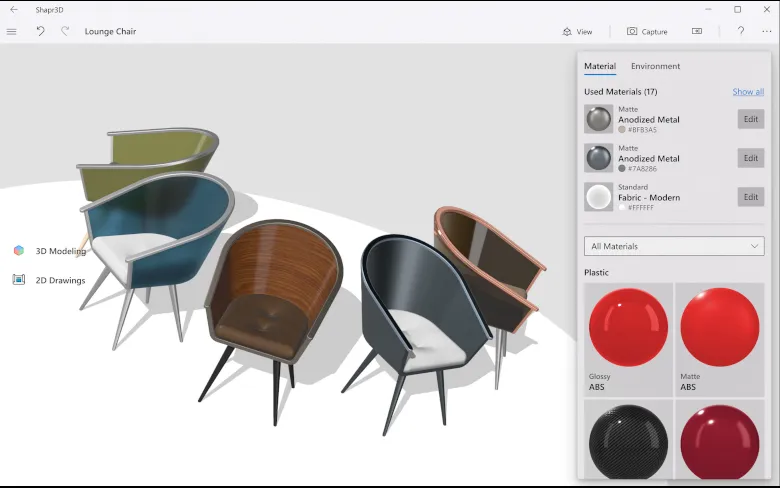Select the 2D Drawings icon
The width and height of the screenshot is (780, 488).
19,280
